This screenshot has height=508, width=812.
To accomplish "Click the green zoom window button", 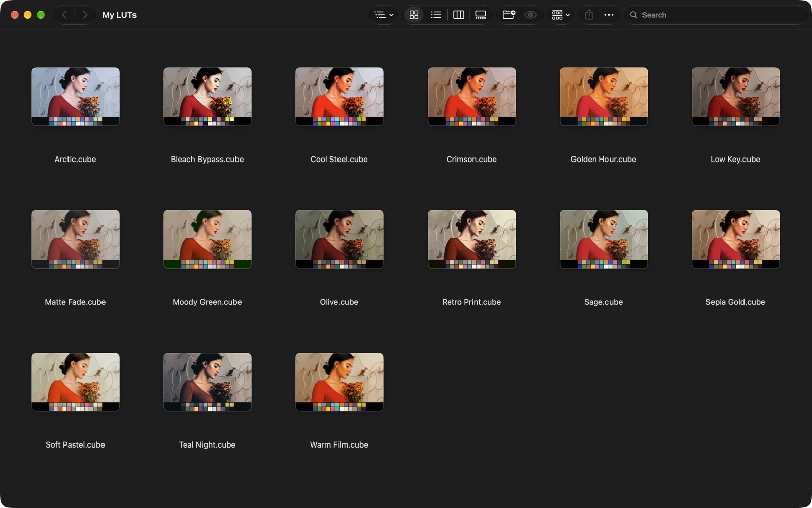I will [x=41, y=15].
